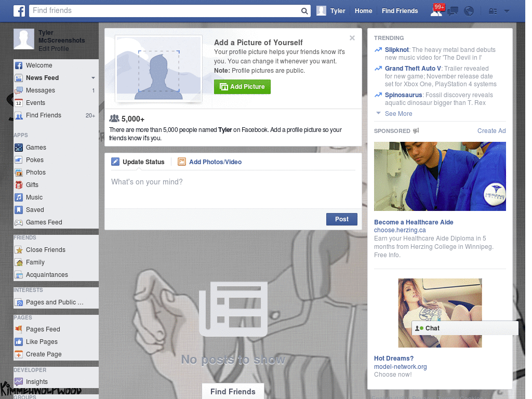Open the model-network.org link
The height and width of the screenshot is (399, 532).
click(401, 367)
